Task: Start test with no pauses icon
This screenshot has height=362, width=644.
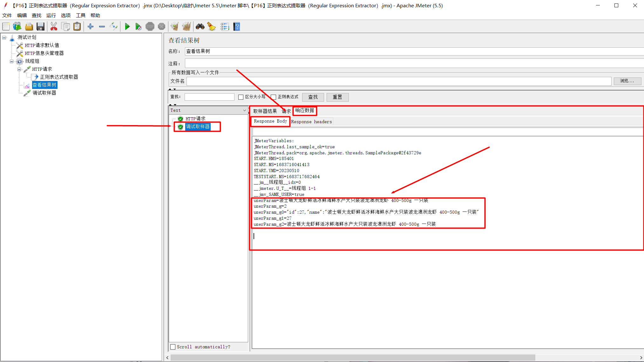Action: coord(138,27)
